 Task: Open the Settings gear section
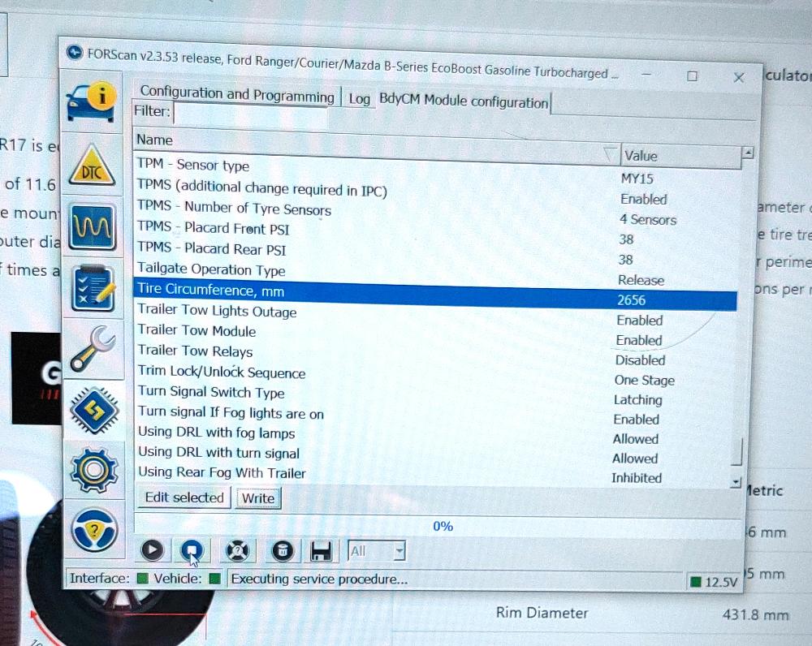[x=94, y=470]
